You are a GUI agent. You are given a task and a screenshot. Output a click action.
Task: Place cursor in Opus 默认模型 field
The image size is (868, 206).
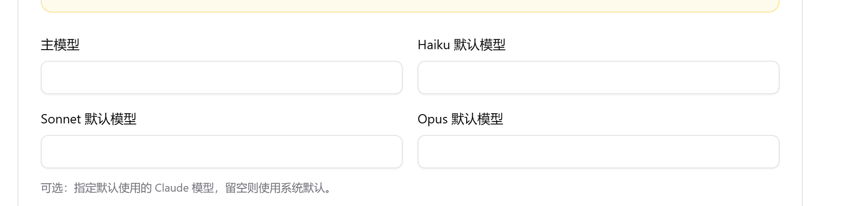point(598,152)
